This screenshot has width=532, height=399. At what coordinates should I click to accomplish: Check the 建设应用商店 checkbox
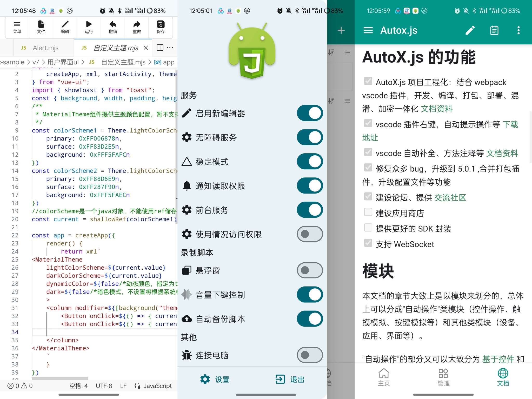pos(368,212)
